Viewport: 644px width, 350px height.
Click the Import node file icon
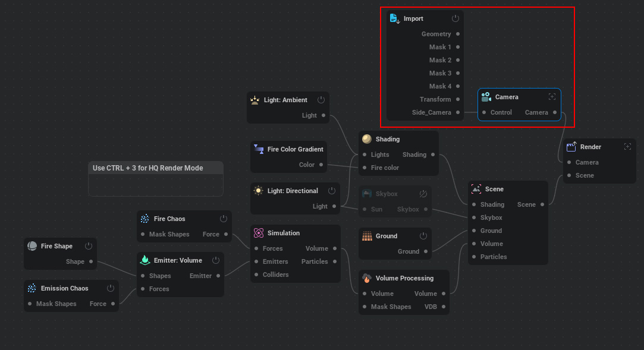tap(395, 18)
